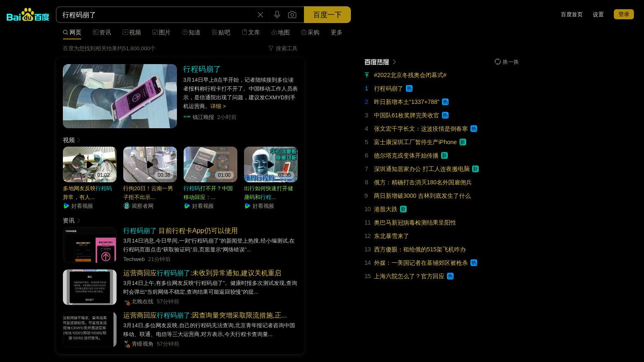
Task: Click the phone photo top result thumbnail
Action: (x=120, y=96)
